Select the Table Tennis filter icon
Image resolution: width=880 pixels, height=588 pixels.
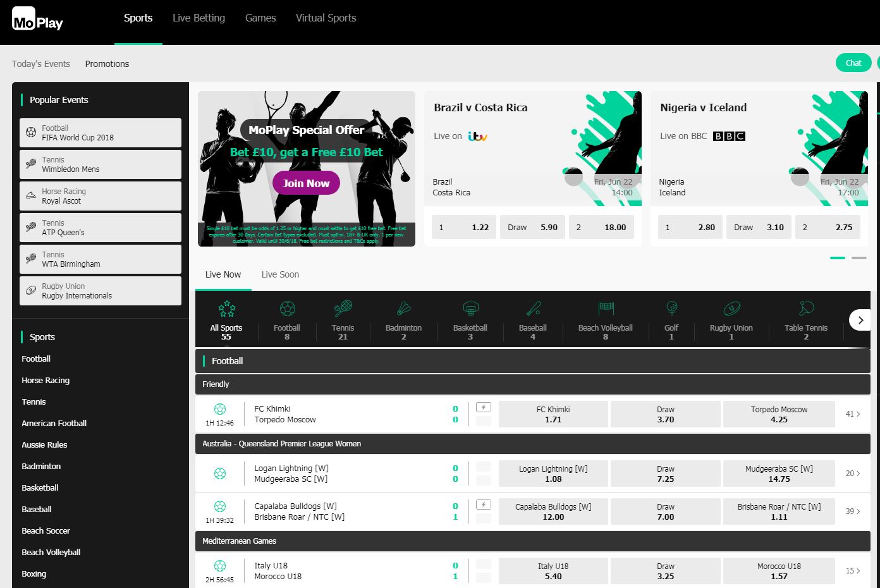pyautogui.click(x=805, y=309)
